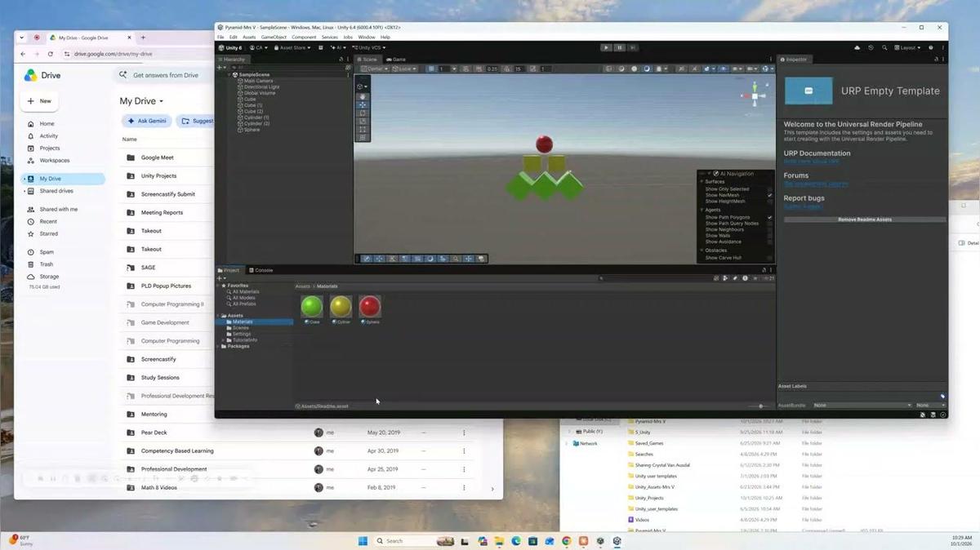980x550 pixels.
Task: Click the Unity help icon near Layout
Action: pos(931,47)
